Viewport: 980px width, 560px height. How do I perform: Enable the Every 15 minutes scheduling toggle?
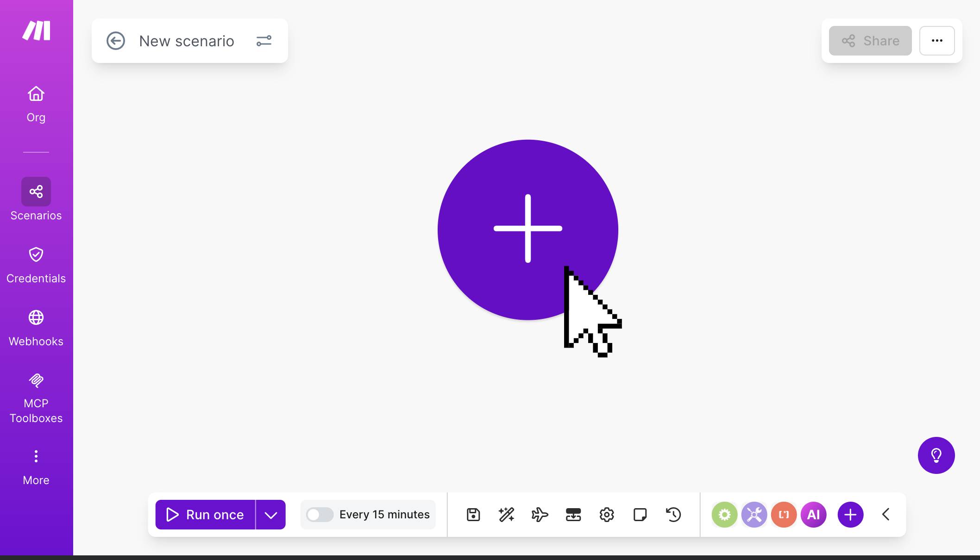pyautogui.click(x=320, y=514)
